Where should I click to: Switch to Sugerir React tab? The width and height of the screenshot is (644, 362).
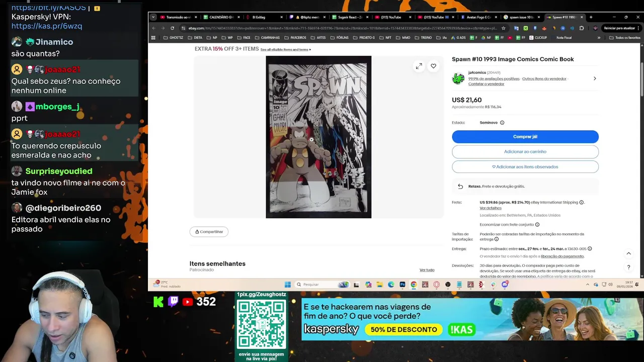click(350, 17)
